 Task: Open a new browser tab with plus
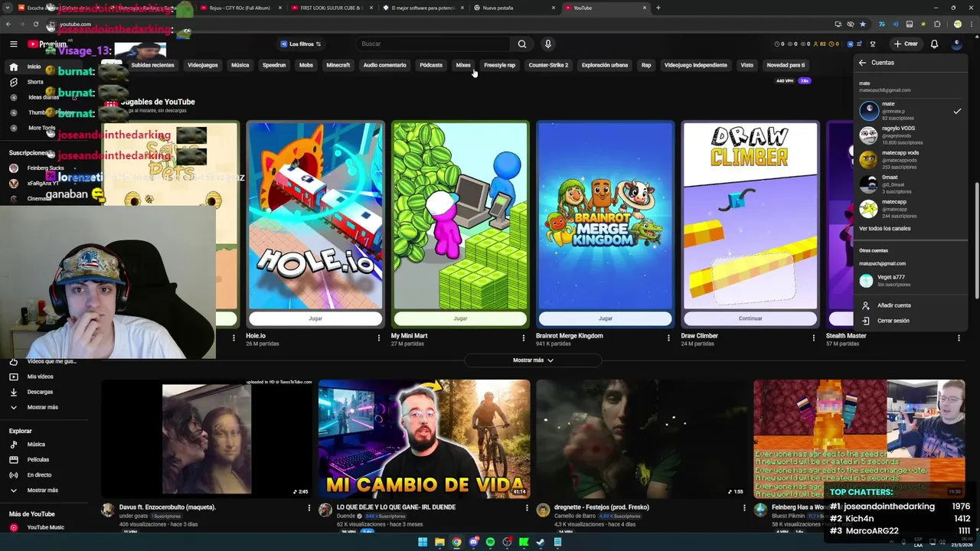(658, 8)
